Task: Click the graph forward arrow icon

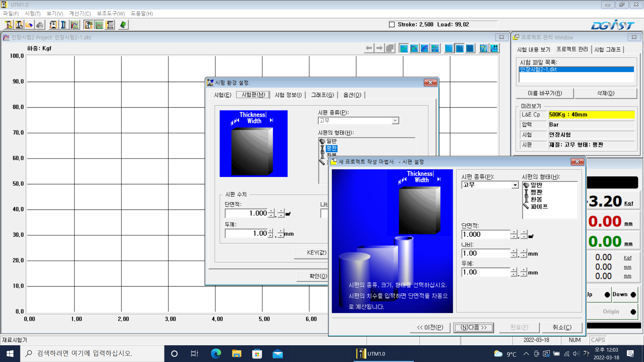Action: (x=379, y=48)
